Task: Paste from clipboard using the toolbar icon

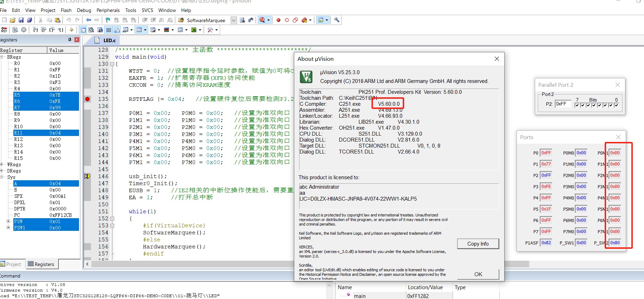Action: point(58,20)
